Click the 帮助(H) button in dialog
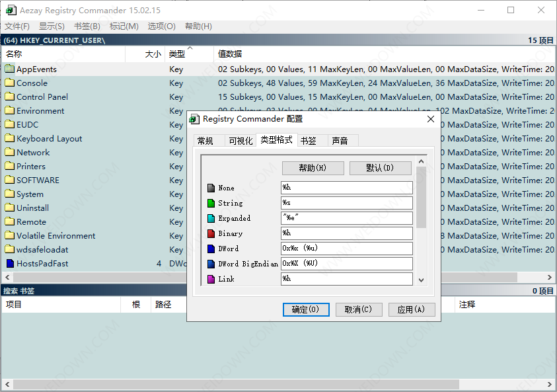Viewport: 557px width, 392px height. [x=313, y=168]
